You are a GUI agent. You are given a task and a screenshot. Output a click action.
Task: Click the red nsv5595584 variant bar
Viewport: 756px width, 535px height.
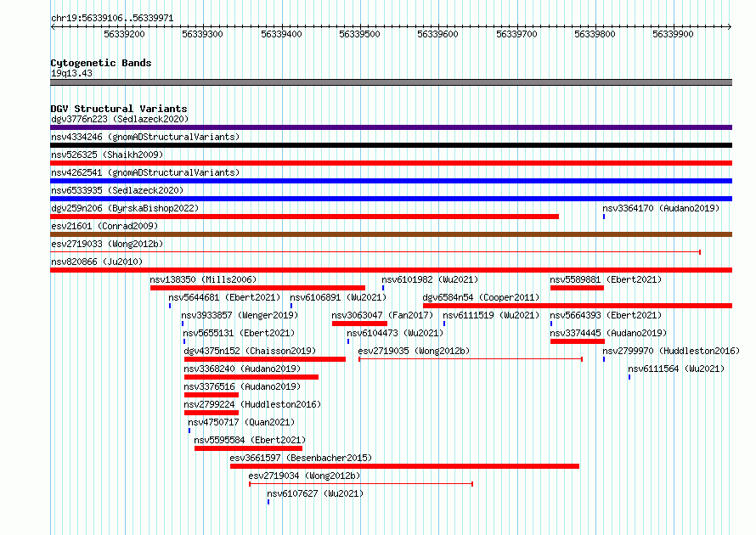click(x=248, y=448)
